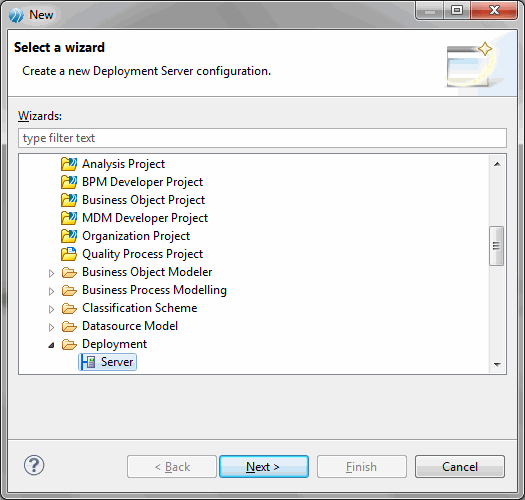Click the application logo in the title bar
Screen dimensions: 525x500
(x=16, y=15)
